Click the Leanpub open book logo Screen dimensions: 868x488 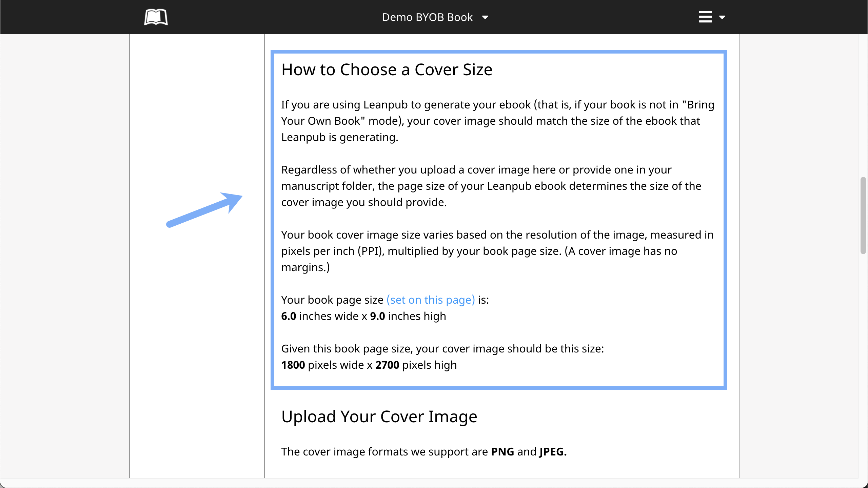pos(156,17)
